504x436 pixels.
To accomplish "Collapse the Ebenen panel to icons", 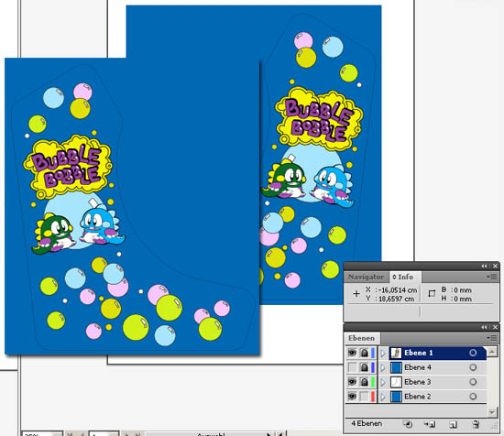I will click(x=484, y=327).
